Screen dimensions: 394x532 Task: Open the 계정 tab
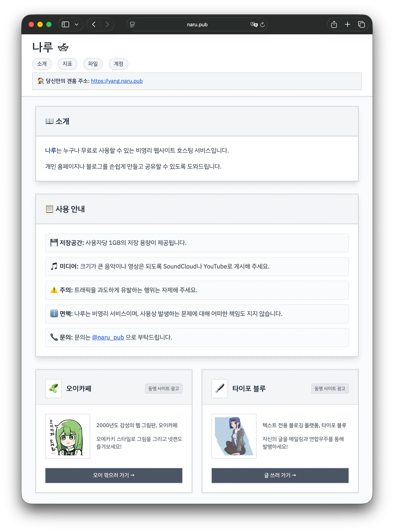tap(119, 64)
